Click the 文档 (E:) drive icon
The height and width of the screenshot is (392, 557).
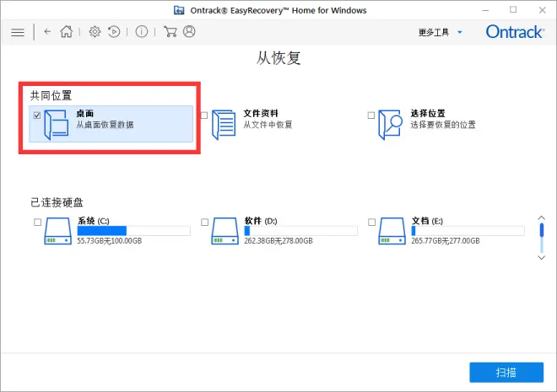coord(392,231)
